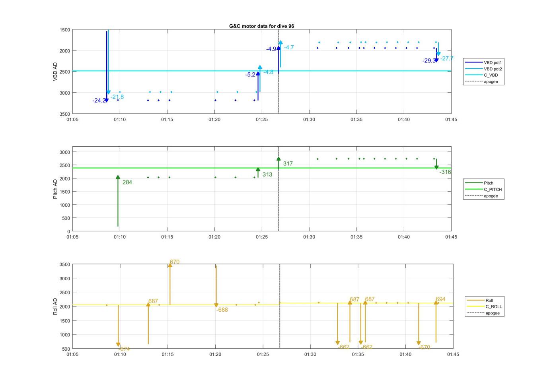
Task: Click the "Pitch AD" y-axis label
Action: [55, 189]
